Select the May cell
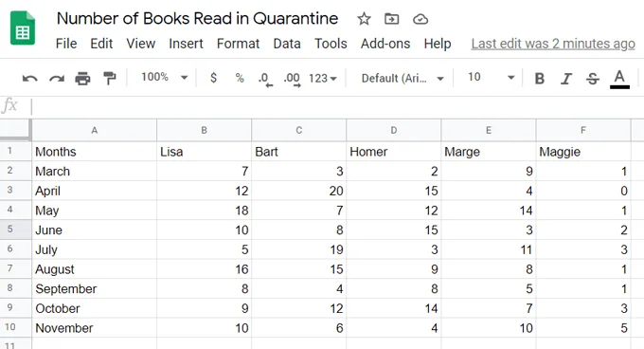Viewport: 644px width, 349px height. pos(94,210)
